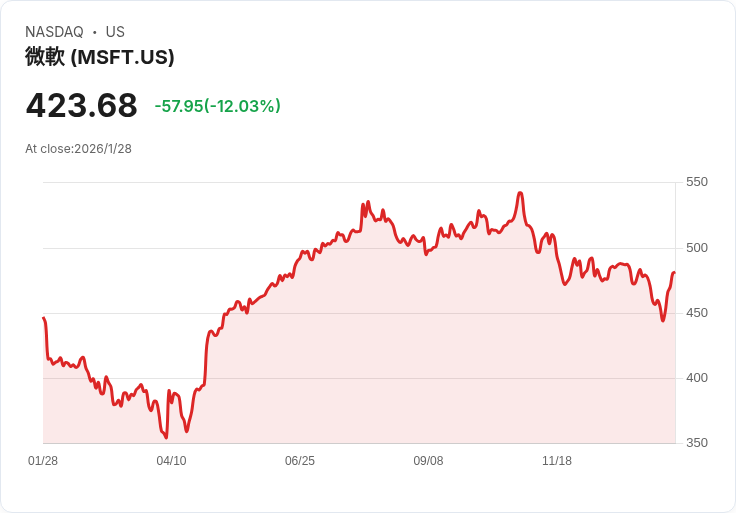Click the 500 price axis label
The height and width of the screenshot is (513, 736).
click(x=697, y=248)
